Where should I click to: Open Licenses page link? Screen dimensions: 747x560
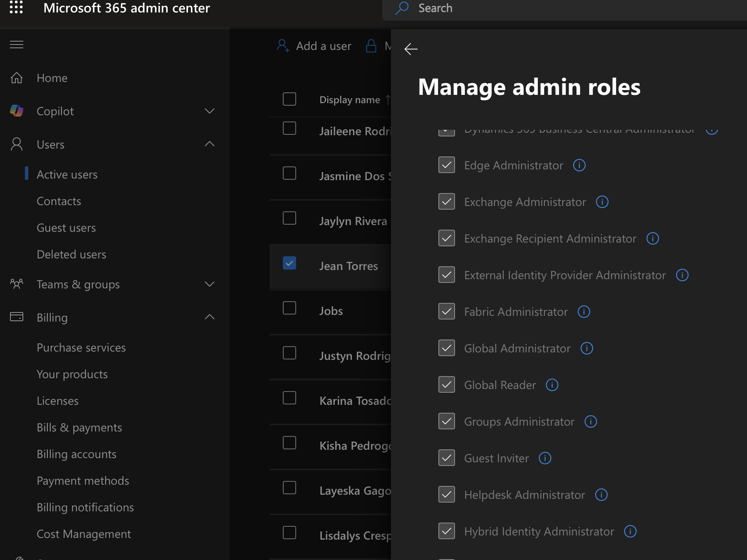[57, 401]
